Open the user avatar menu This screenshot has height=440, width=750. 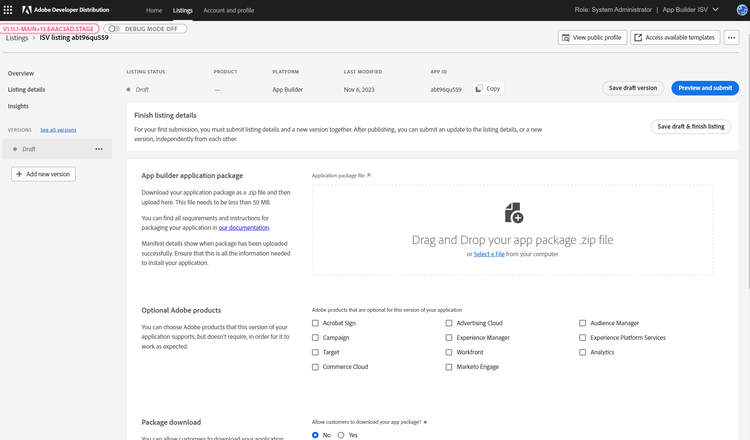742,10
